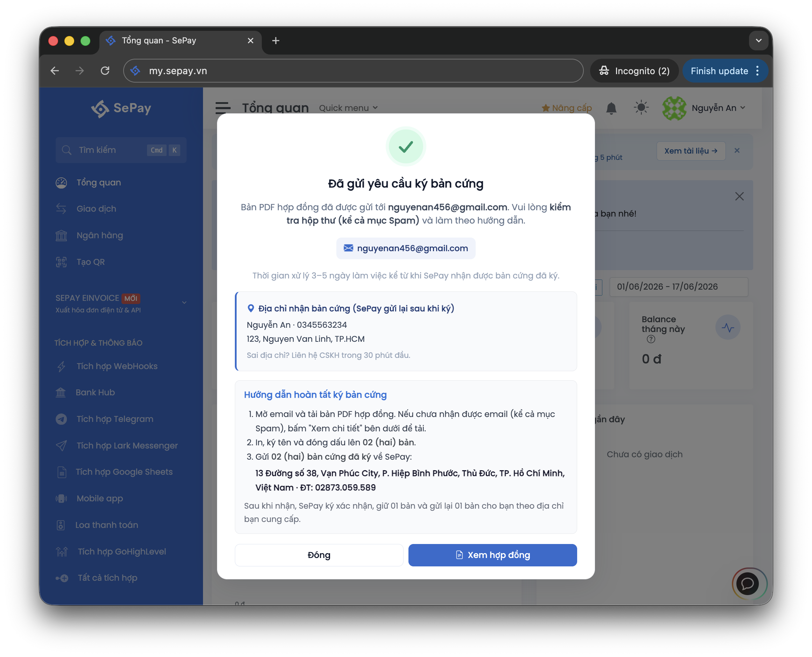Image resolution: width=812 pixels, height=657 pixels.
Task: Click the my.sepay.vn address bar
Action: pos(353,71)
